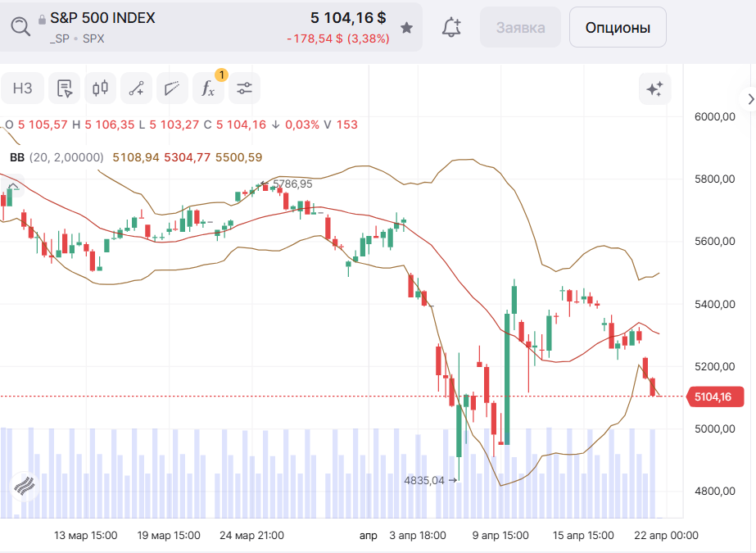
Task: Click the -178,54 $ (3,38%) change value
Action: [x=338, y=39]
